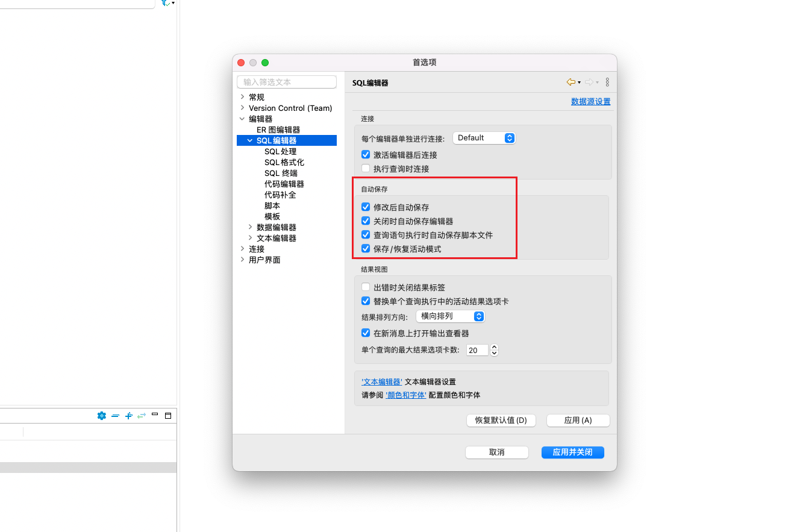Click the blue gear icon in background panel
The height and width of the screenshot is (532, 791).
[102, 416]
